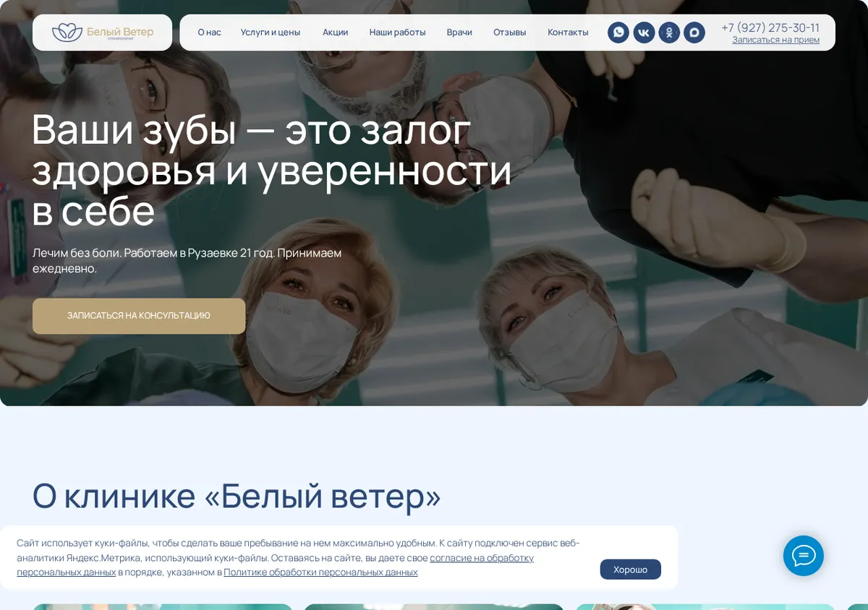Open the Max messenger icon in header
Viewport: 868px width, 610px height.
(694, 33)
